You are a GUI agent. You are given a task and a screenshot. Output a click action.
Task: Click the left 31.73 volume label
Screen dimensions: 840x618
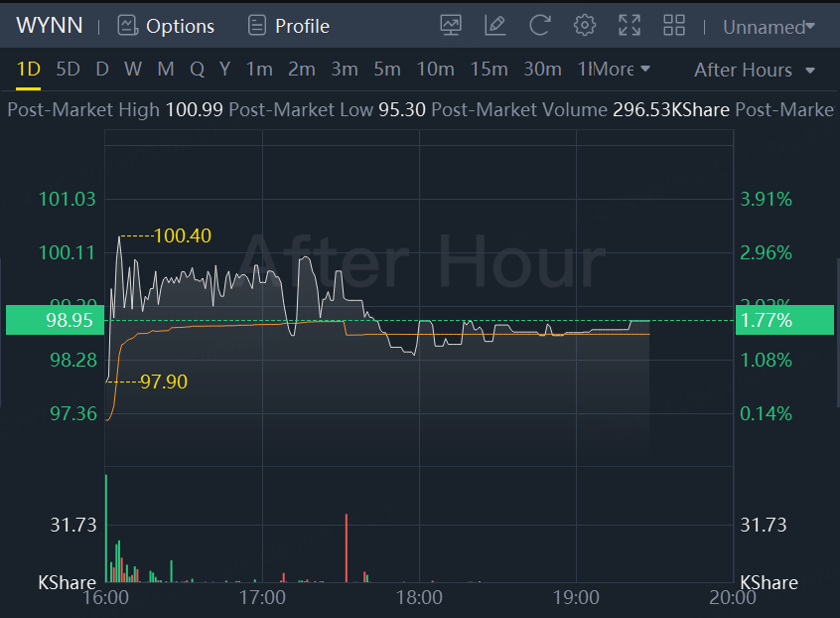[x=72, y=525]
